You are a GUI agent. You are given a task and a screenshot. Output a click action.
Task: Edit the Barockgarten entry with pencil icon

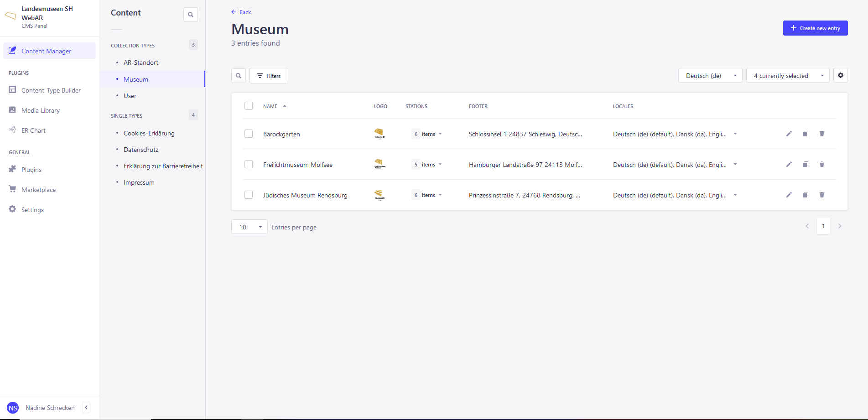pos(789,134)
